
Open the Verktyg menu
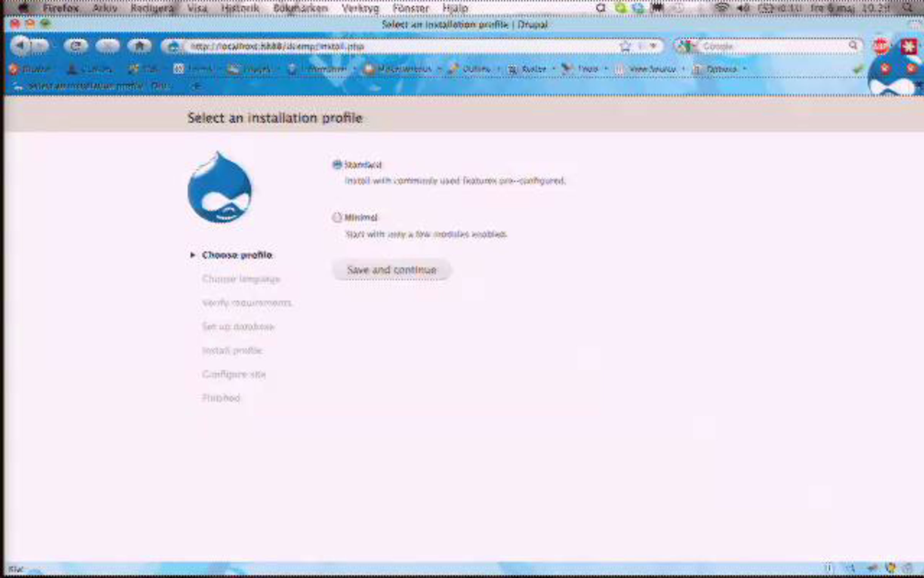coord(360,8)
